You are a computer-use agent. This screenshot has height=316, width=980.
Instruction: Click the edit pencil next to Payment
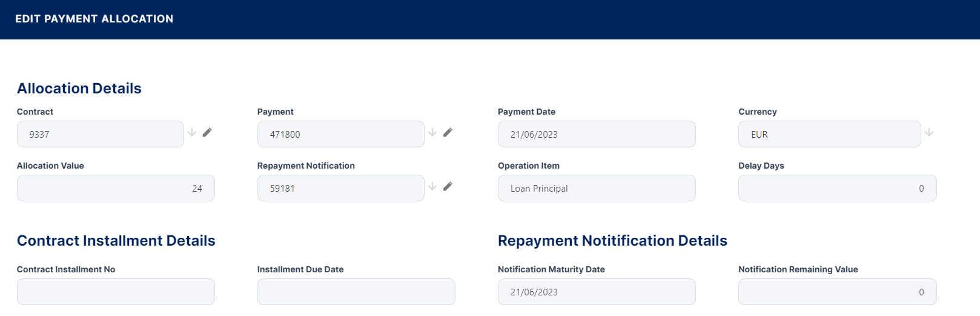(448, 132)
